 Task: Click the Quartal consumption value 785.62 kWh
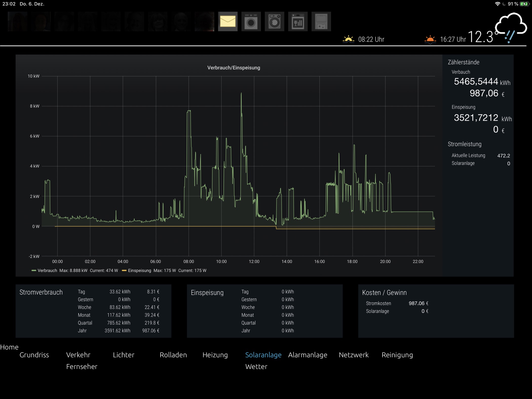click(119, 323)
